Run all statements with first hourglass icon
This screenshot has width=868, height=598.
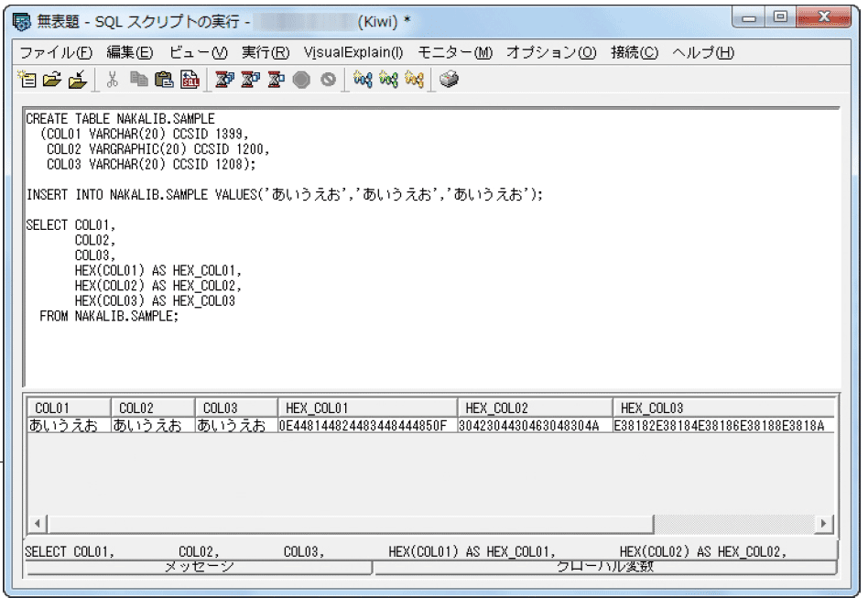coord(224,80)
